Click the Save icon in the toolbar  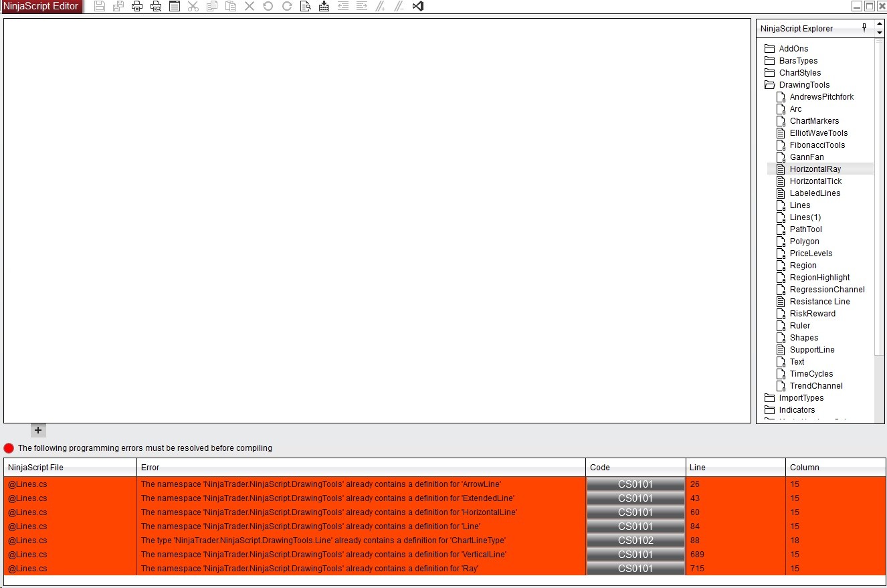(100, 6)
